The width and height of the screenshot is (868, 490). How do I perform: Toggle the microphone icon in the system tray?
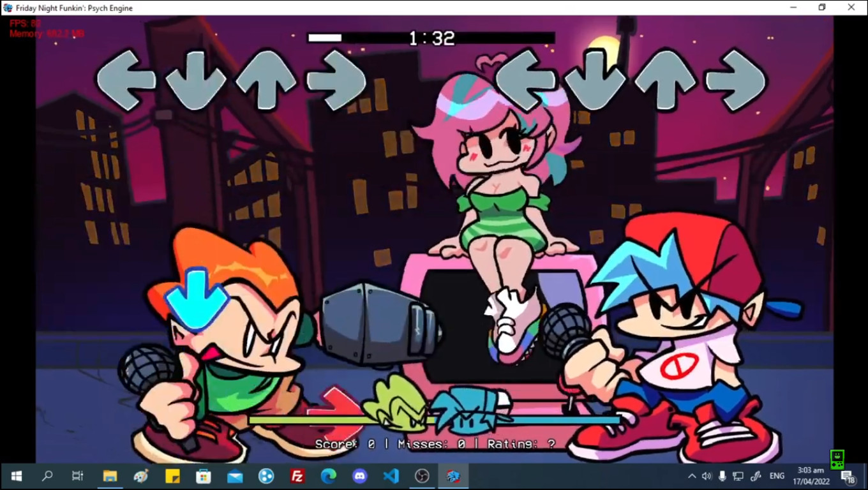pyautogui.click(x=722, y=475)
